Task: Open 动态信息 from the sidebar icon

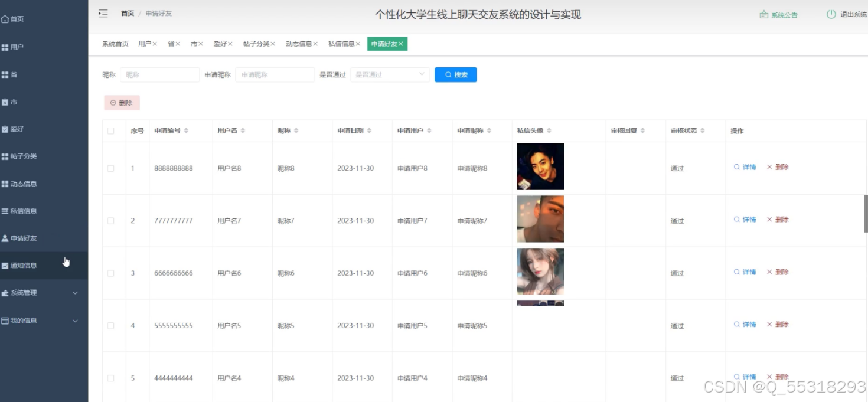Action: point(6,184)
